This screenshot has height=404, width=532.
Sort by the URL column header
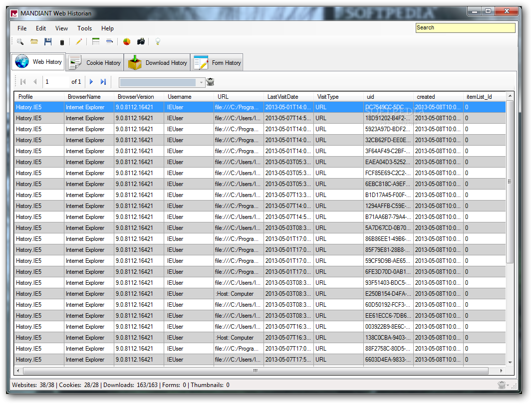(x=239, y=97)
